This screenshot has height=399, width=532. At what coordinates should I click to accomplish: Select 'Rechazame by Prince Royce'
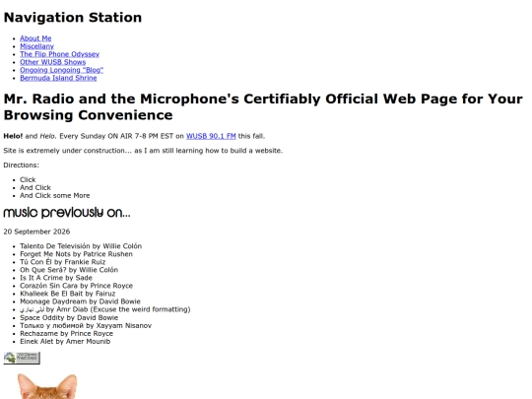(67, 334)
